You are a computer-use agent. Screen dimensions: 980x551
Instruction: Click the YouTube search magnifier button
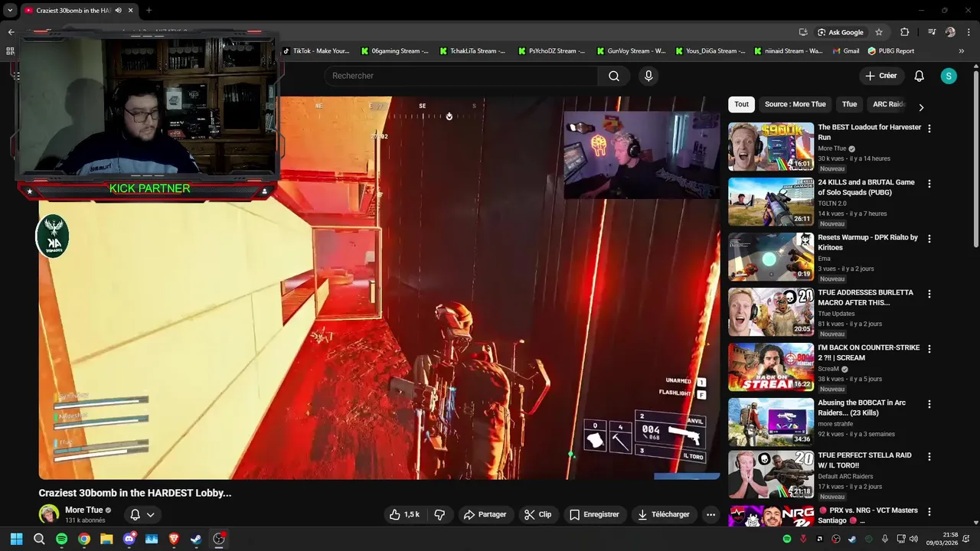pos(614,76)
